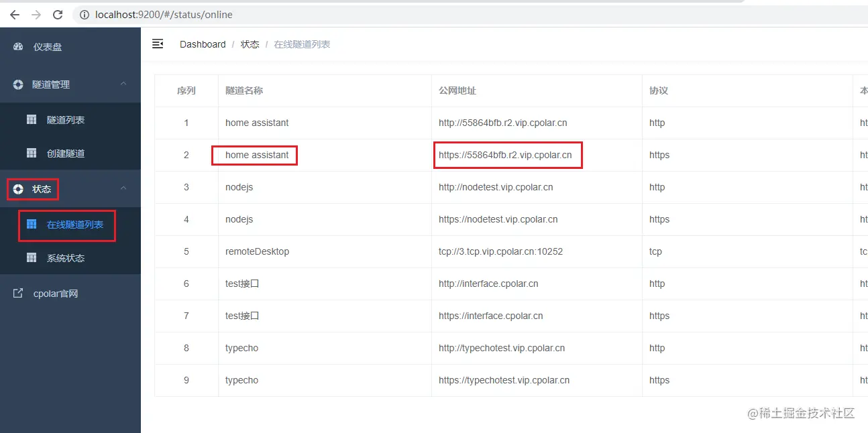The image size is (868, 433).
Task: Click the 仪表盘 dashboard icon
Action: [18, 47]
